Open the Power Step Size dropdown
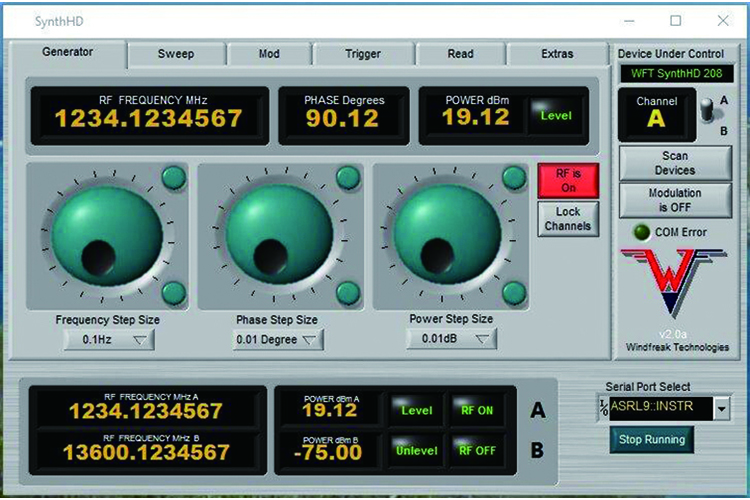 (452, 339)
